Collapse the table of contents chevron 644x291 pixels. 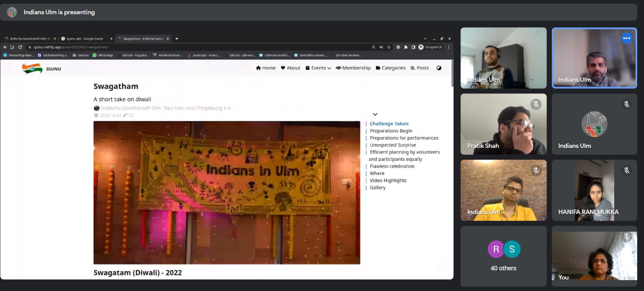[375, 114]
